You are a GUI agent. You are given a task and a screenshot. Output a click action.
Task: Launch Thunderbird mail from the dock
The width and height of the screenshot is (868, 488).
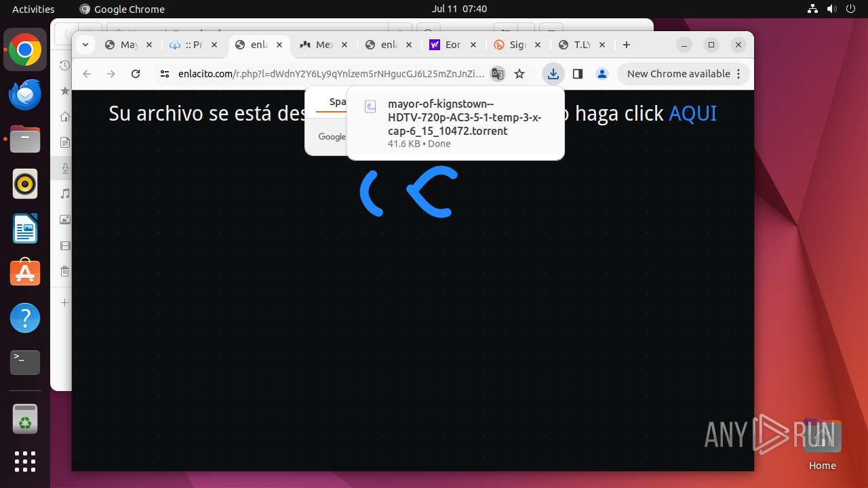pyautogui.click(x=25, y=95)
